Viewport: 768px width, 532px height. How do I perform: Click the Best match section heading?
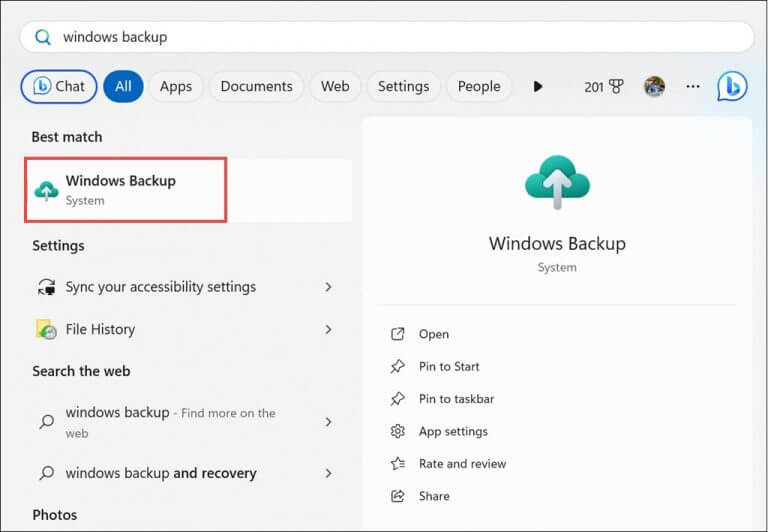coord(67,137)
